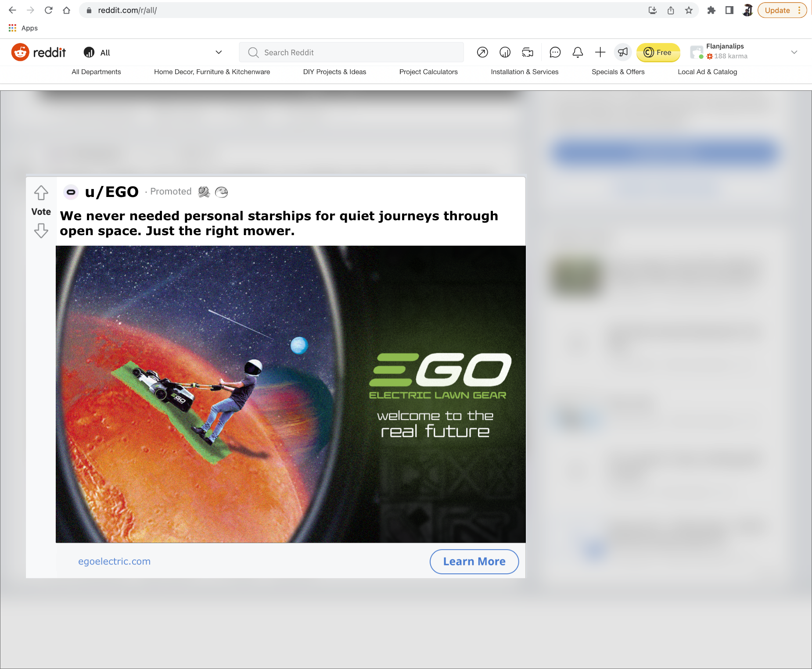The height and width of the screenshot is (669, 812).
Task: Open DIY Projects & Ideas menu
Action: click(x=334, y=72)
